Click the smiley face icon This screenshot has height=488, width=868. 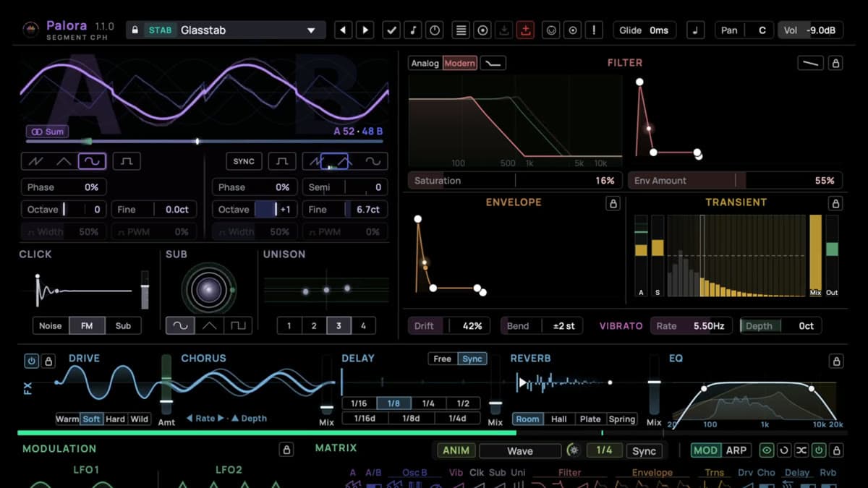click(551, 30)
